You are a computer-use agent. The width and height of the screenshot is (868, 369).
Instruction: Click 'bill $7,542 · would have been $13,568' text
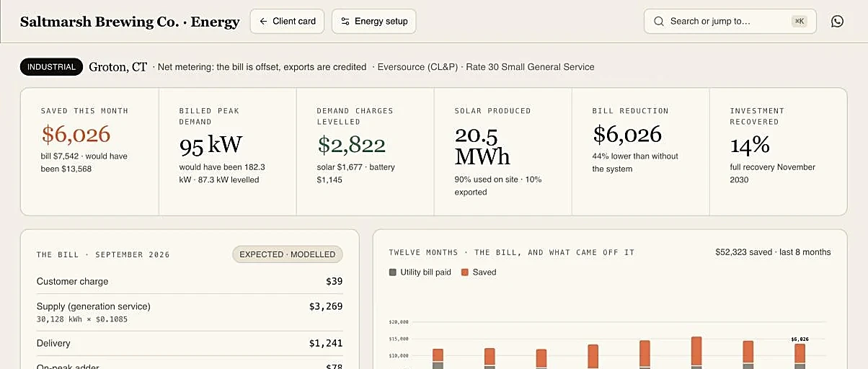(x=84, y=162)
